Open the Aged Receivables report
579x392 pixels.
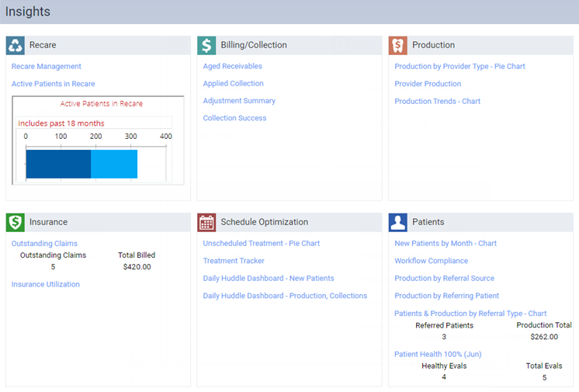tap(233, 67)
